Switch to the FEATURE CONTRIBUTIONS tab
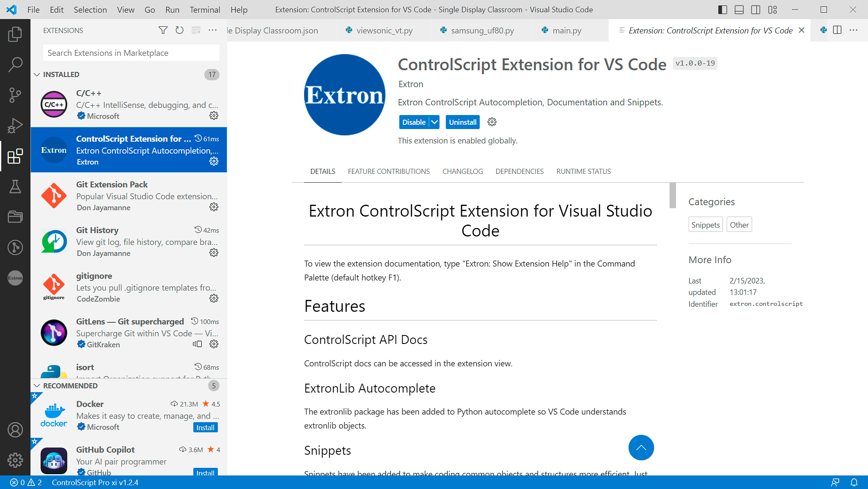 389,172
